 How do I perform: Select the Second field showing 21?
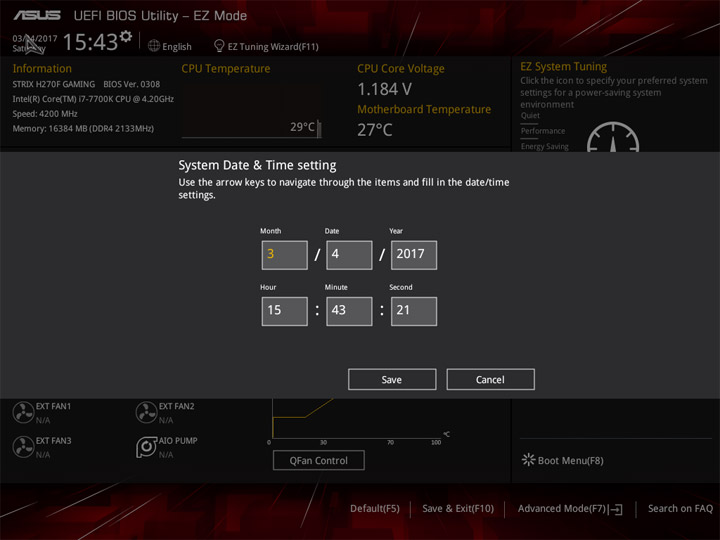(x=414, y=311)
